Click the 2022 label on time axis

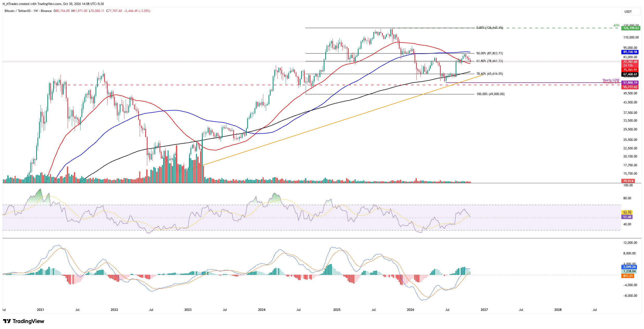tap(114, 310)
